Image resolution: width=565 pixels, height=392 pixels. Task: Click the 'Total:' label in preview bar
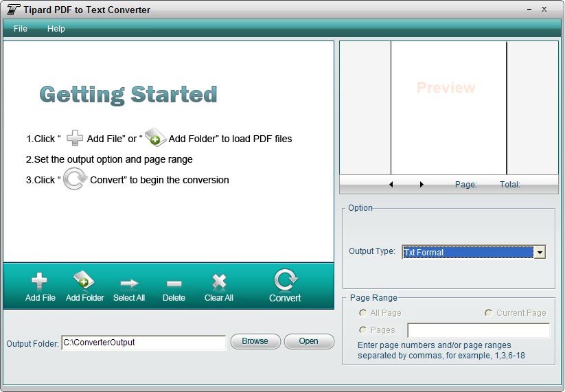(x=510, y=185)
